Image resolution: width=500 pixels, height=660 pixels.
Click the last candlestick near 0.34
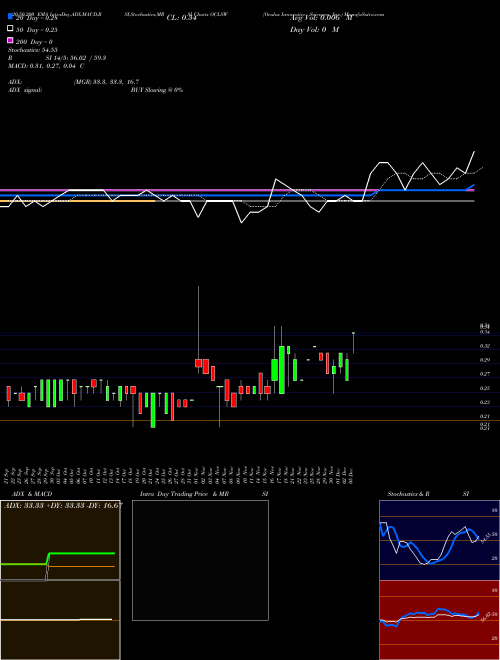[354, 343]
